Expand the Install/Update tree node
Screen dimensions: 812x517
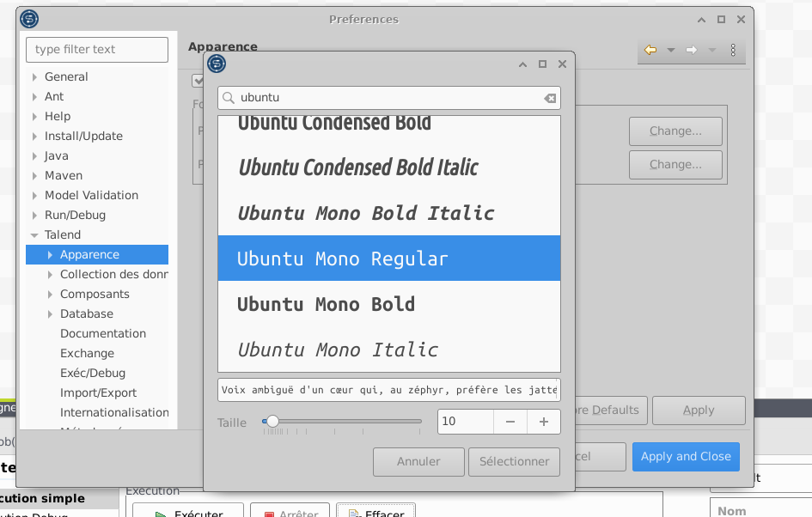coord(34,136)
